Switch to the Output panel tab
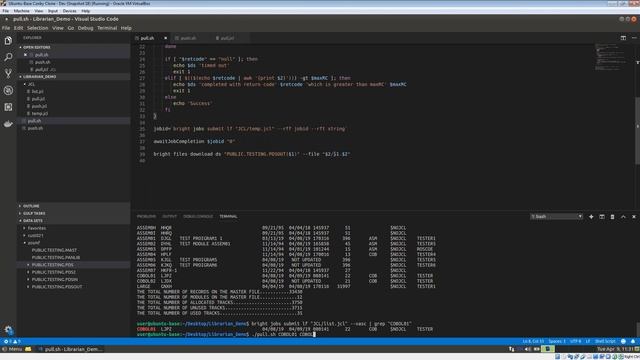 click(169, 217)
